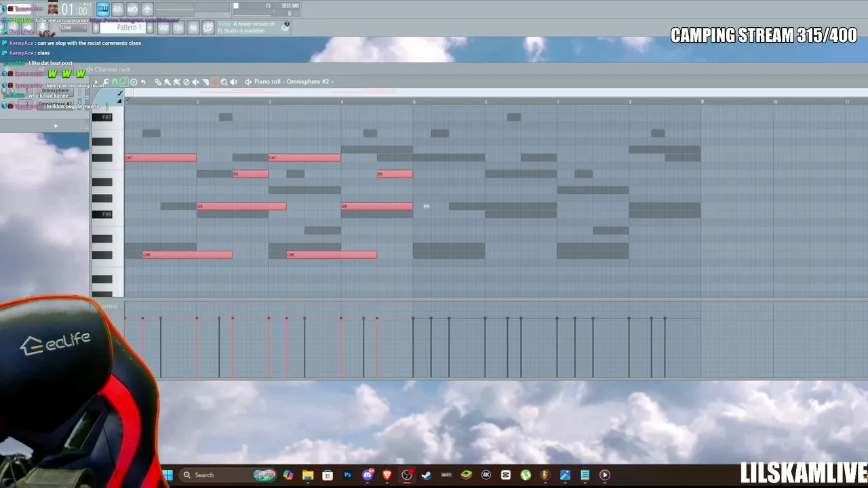
Task: Select the Zoom magnifier tool in piano roll
Action: [224, 82]
